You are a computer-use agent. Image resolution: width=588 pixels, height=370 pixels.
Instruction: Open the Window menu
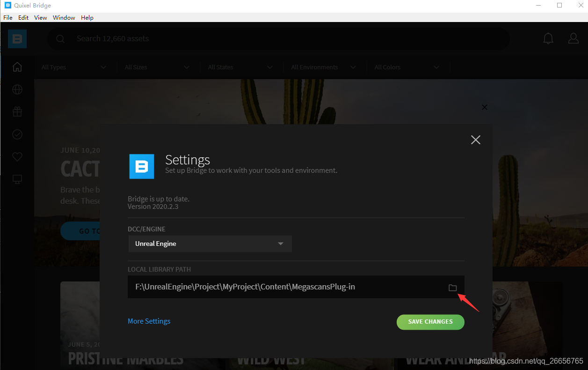(x=64, y=17)
